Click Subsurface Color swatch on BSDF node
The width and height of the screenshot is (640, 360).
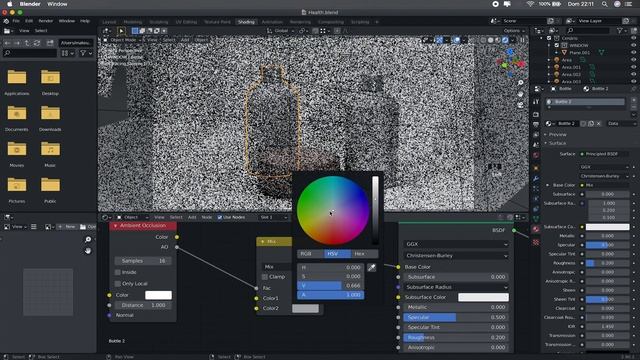pos(483,297)
